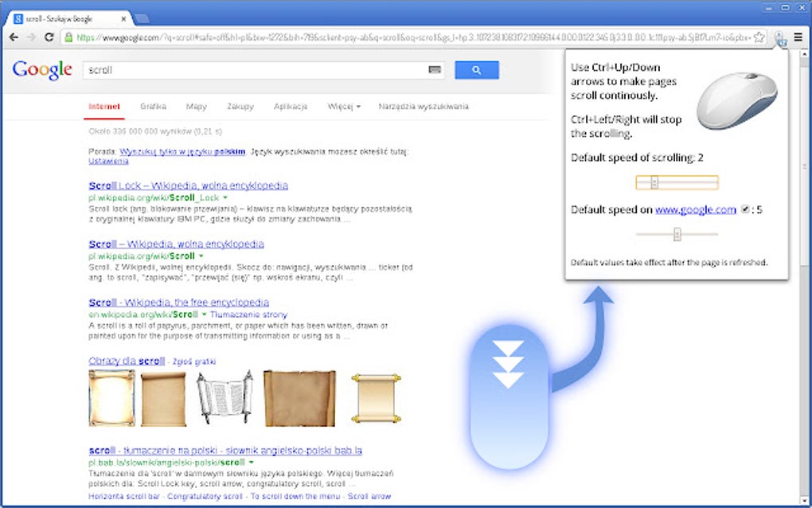Bookmark the page with the star icon
This screenshot has height=508, width=812.
[759, 37]
